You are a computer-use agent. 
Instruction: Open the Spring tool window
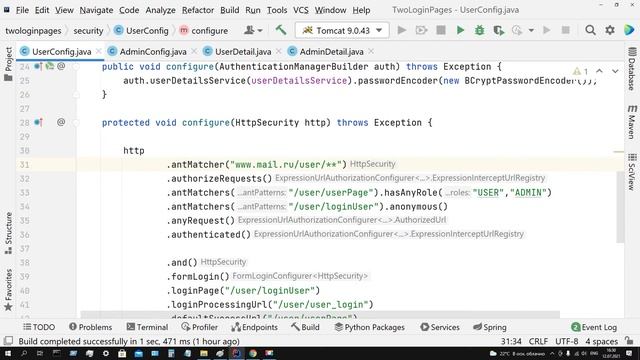tap(489, 327)
